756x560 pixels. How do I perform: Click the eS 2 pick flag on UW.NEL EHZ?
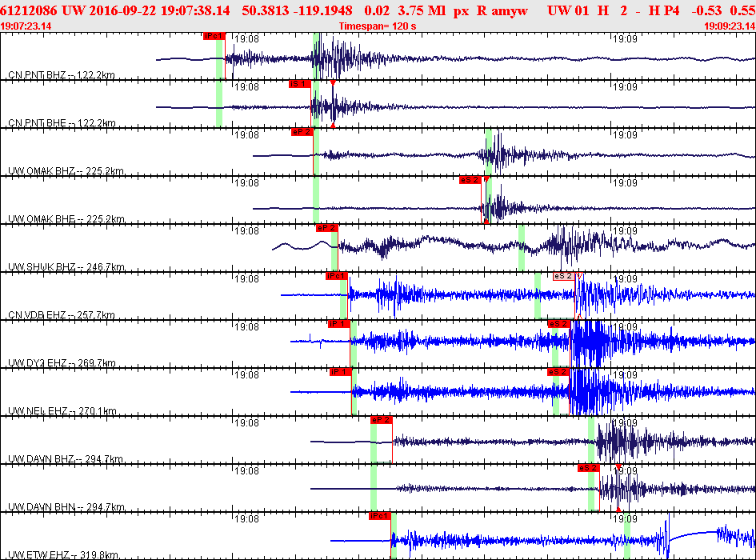[x=558, y=372]
